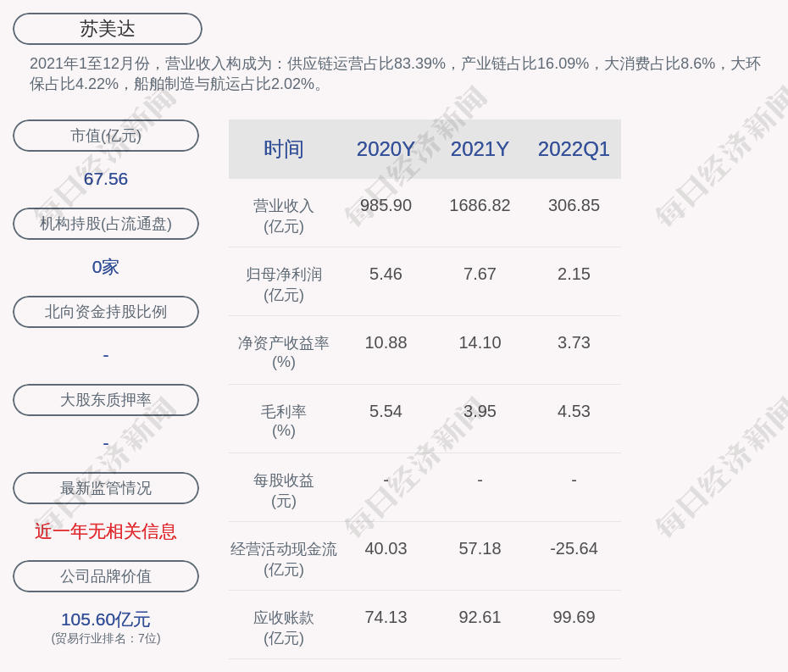
Task: Click the 归母净利润(亿元) row label
Action: click(x=284, y=285)
